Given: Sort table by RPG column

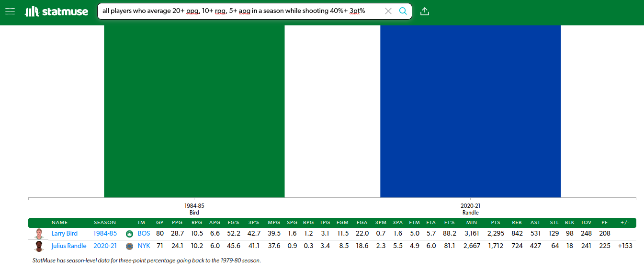Looking at the screenshot, I should coord(197,223).
